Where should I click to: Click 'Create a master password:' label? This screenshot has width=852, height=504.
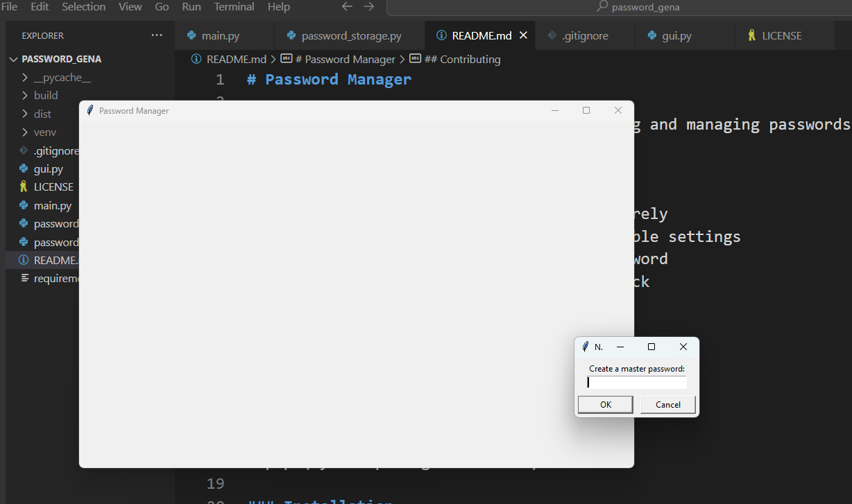637,369
